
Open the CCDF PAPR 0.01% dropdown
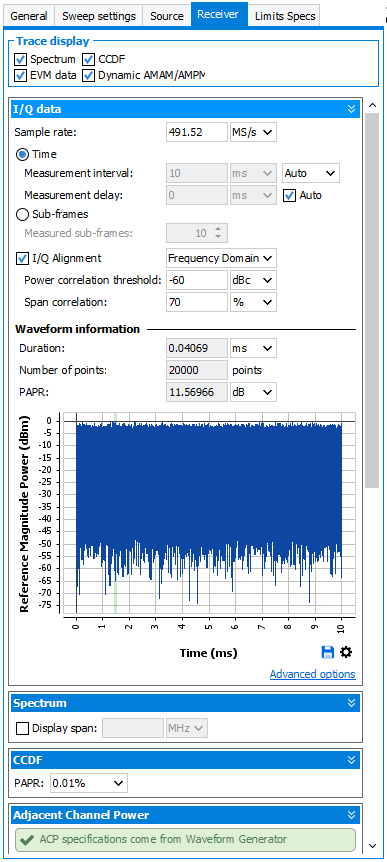tap(89, 783)
